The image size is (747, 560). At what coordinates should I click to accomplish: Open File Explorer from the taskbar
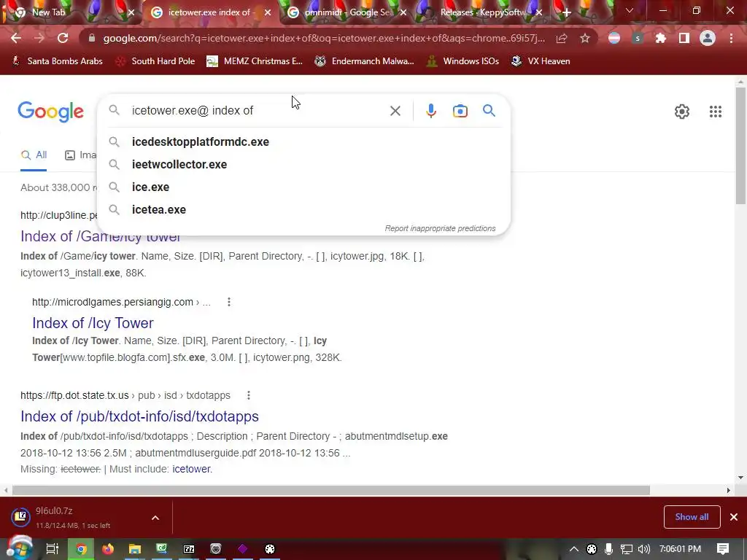(x=135, y=549)
